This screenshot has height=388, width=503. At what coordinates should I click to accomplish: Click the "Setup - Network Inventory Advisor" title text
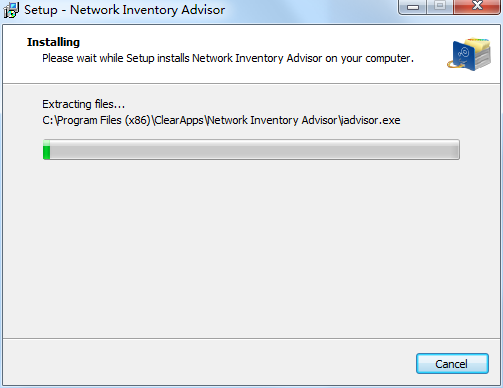pyautogui.click(x=124, y=10)
